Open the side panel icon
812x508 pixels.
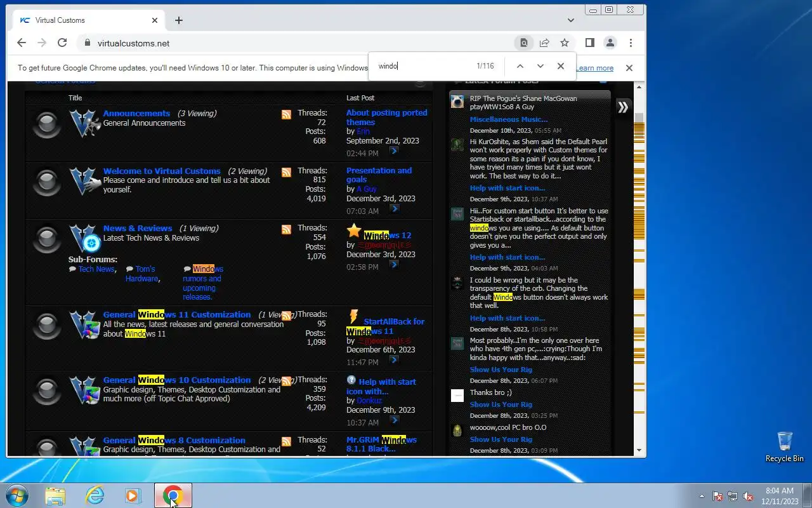coord(590,43)
